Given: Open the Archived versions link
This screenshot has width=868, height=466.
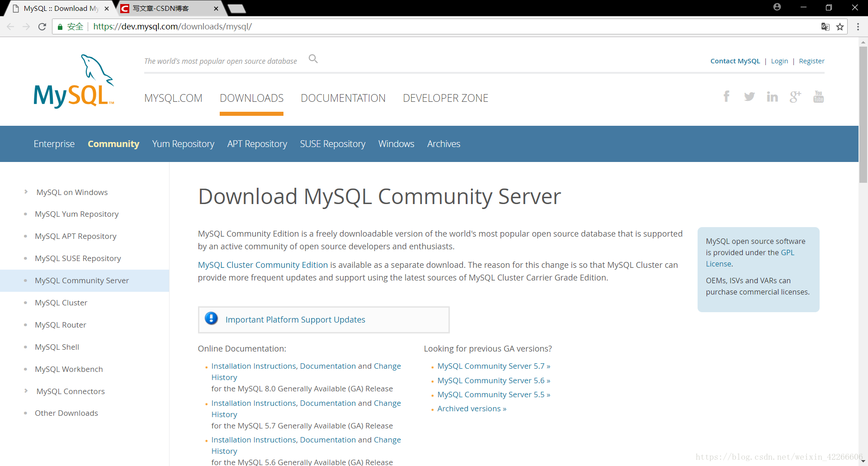Looking at the screenshot, I should click(x=472, y=409).
